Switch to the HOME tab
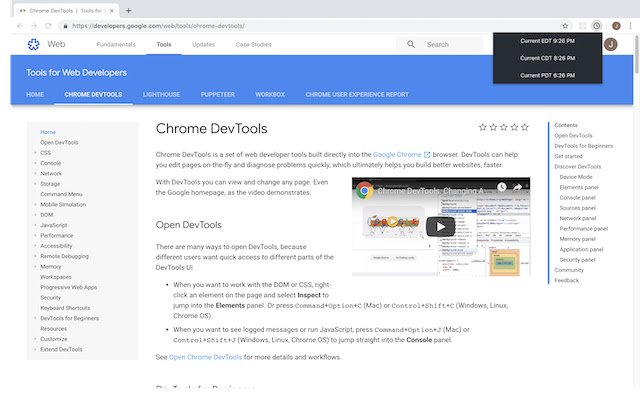 point(35,94)
